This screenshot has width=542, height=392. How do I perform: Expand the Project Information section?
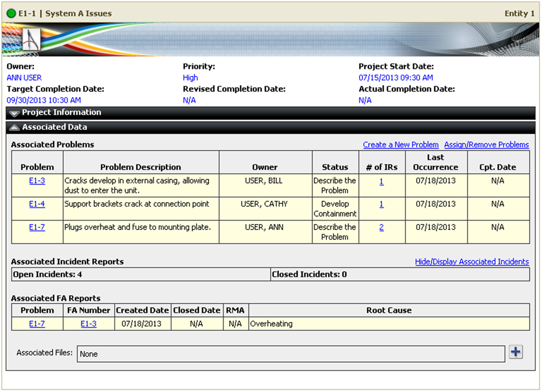click(x=14, y=113)
